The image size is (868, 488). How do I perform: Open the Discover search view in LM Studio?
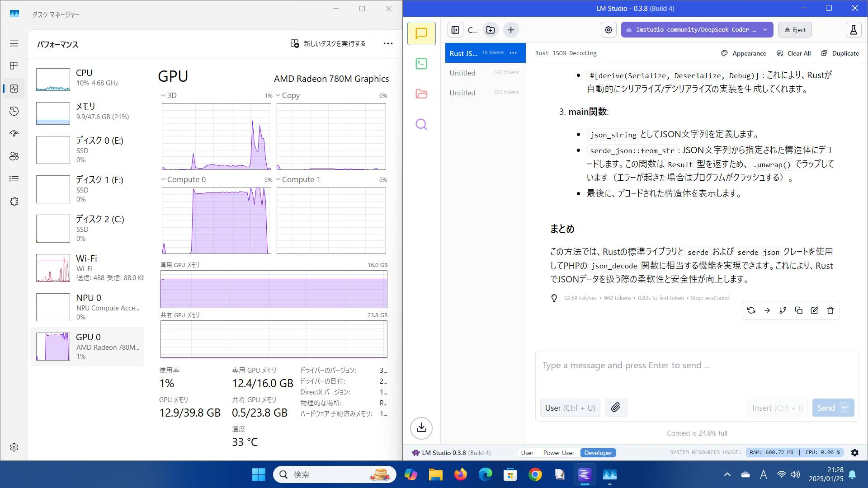pyautogui.click(x=421, y=124)
